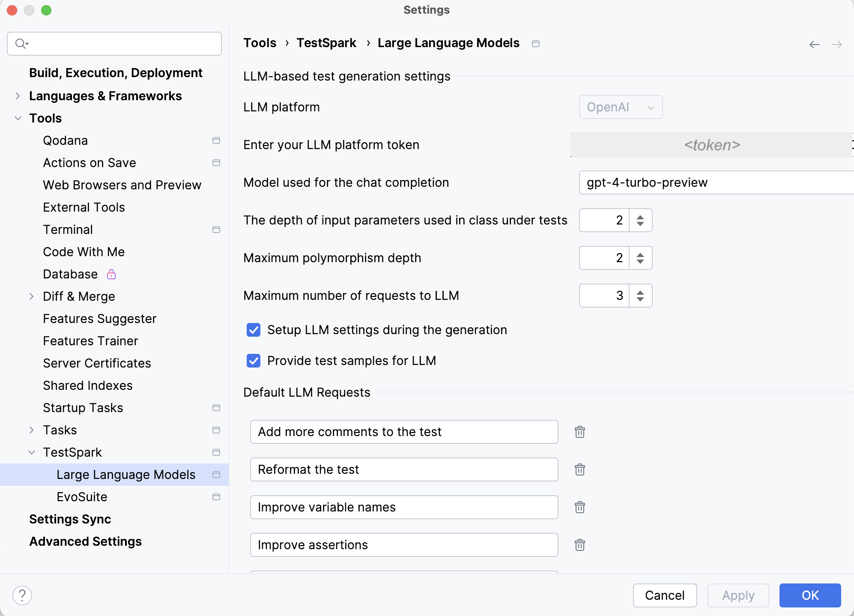854x616 pixels.
Task: Click the breadcrumb settings icon next to 'Large Language Models'
Action: click(536, 44)
